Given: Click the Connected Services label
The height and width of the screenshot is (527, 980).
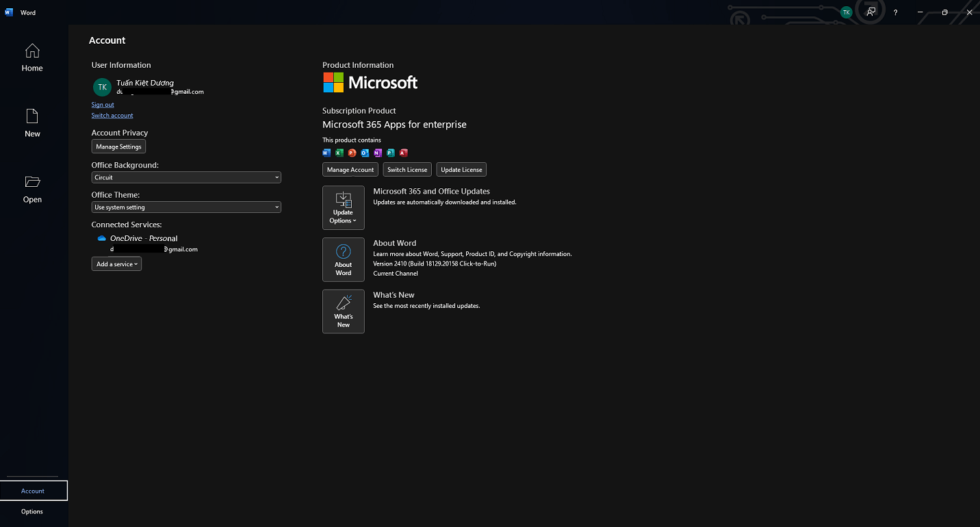Looking at the screenshot, I should coord(127,224).
